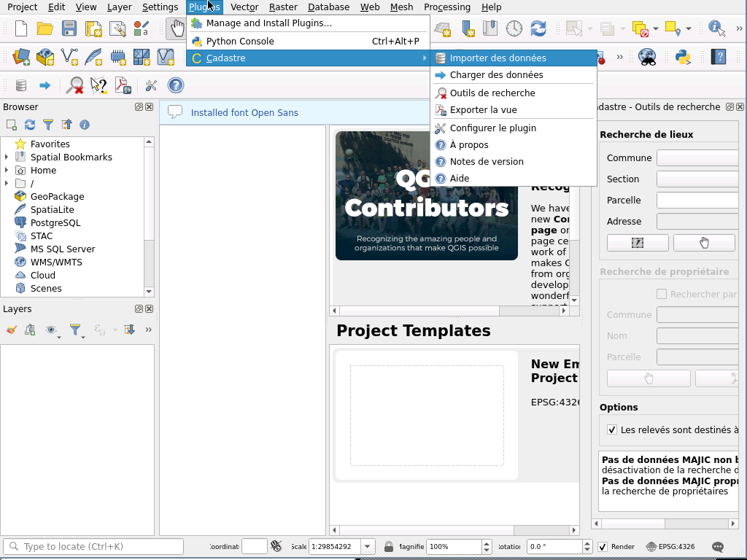Click the EPSG:4326 CRS button

670,547
